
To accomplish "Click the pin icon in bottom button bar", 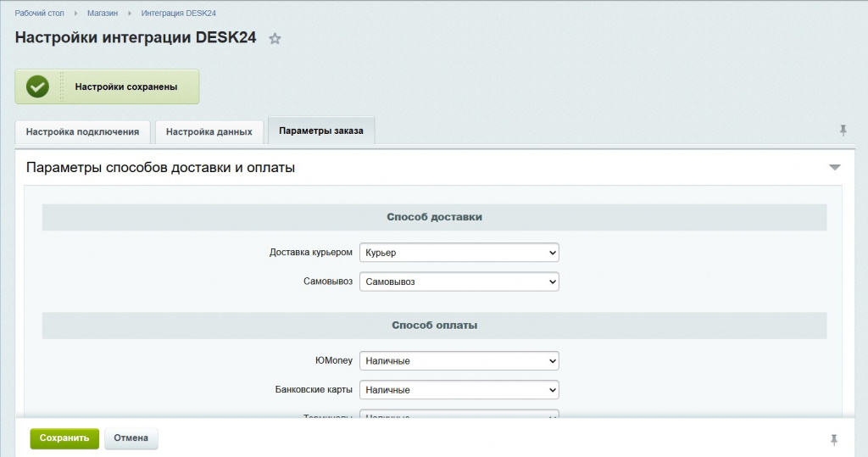I will point(834,439).
